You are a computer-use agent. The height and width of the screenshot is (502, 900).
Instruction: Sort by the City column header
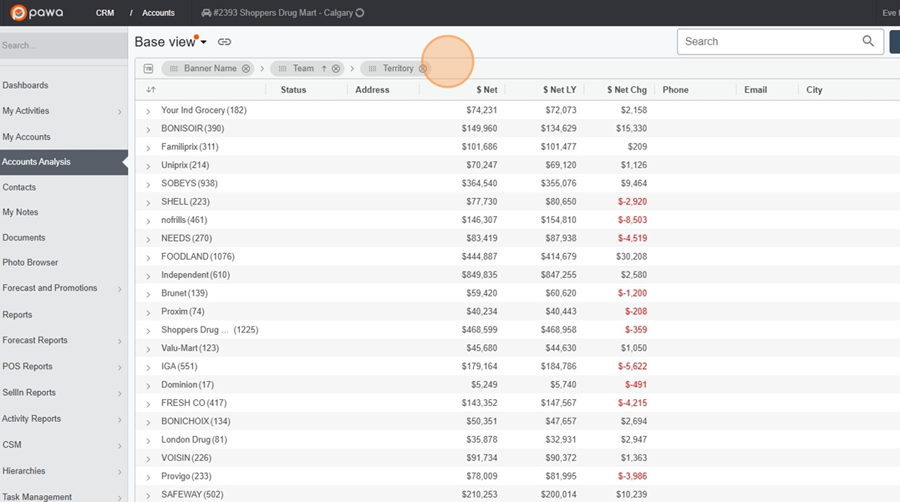pyautogui.click(x=814, y=89)
